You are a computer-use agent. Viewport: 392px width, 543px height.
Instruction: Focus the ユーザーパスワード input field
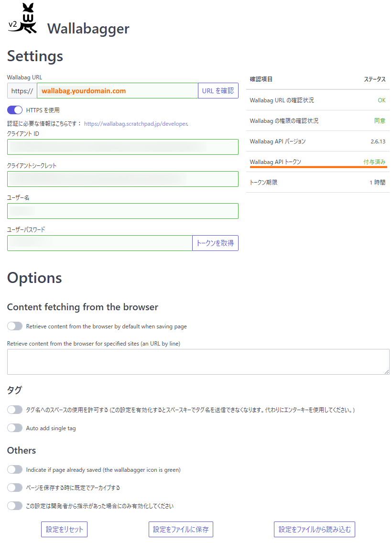[x=100, y=243]
